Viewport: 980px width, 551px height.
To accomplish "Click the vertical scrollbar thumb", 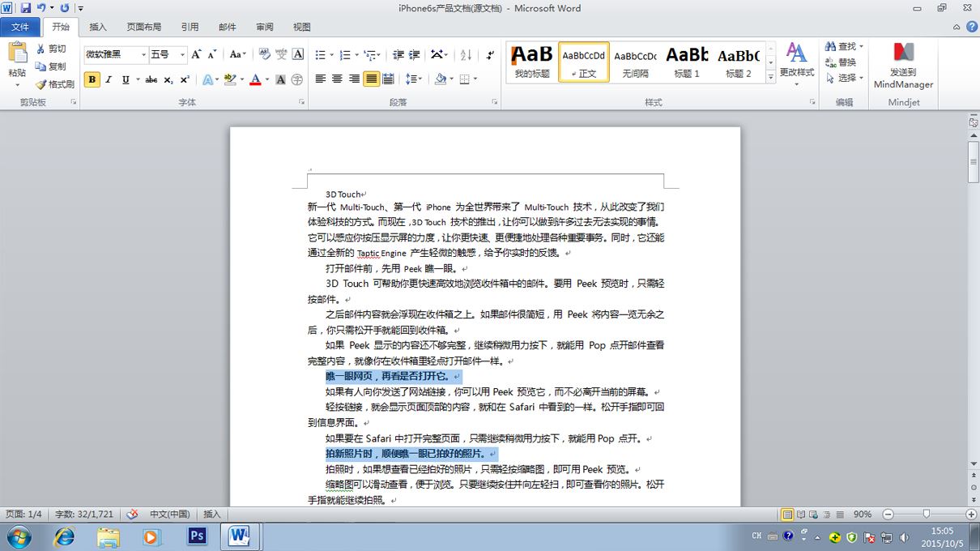I will pos(974,163).
